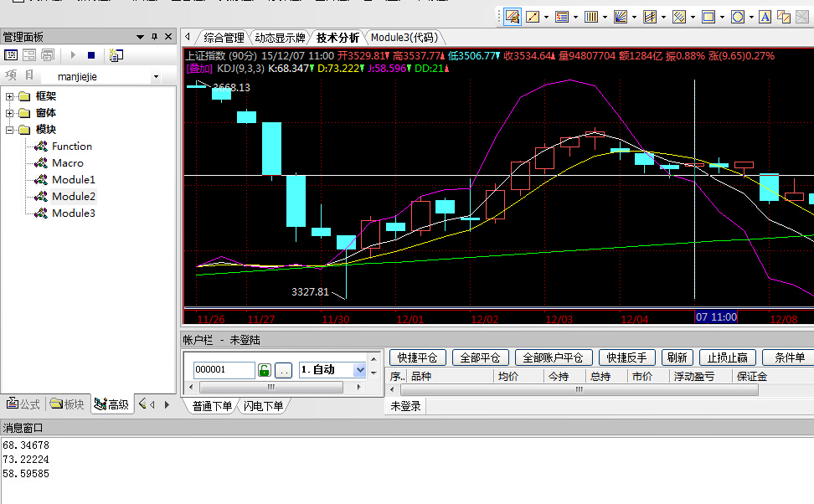Image resolution: width=814 pixels, height=504 pixels.
Task: Select the Macro module item
Action: (68, 163)
